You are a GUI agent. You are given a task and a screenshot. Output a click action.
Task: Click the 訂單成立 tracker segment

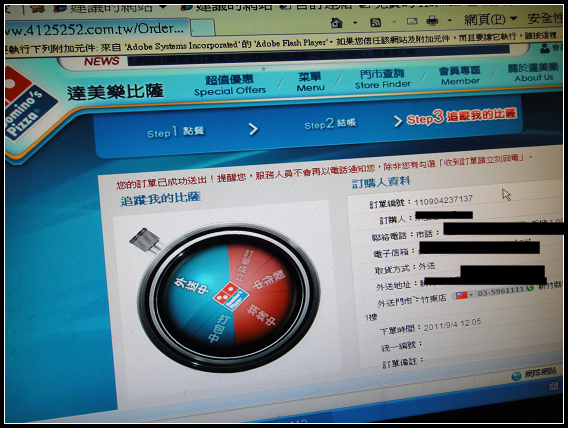pos(245,266)
